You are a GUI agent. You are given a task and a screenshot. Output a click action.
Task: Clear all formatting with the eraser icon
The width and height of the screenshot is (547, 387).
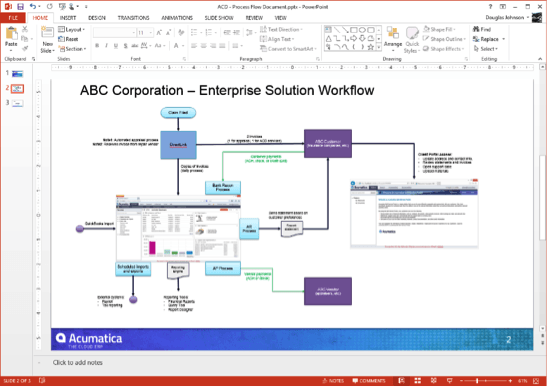[181, 33]
